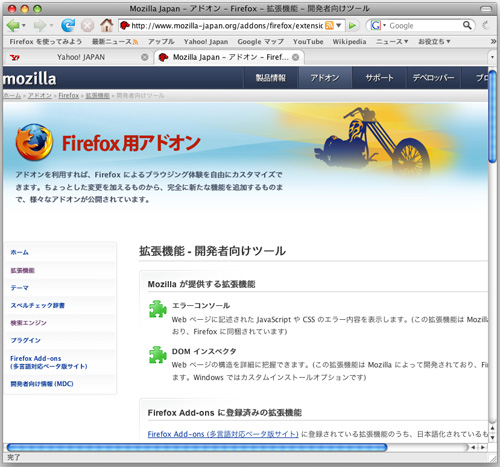Click the 拡張機能 breadcrumb link
The image size is (500, 467).
coord(98,96)
